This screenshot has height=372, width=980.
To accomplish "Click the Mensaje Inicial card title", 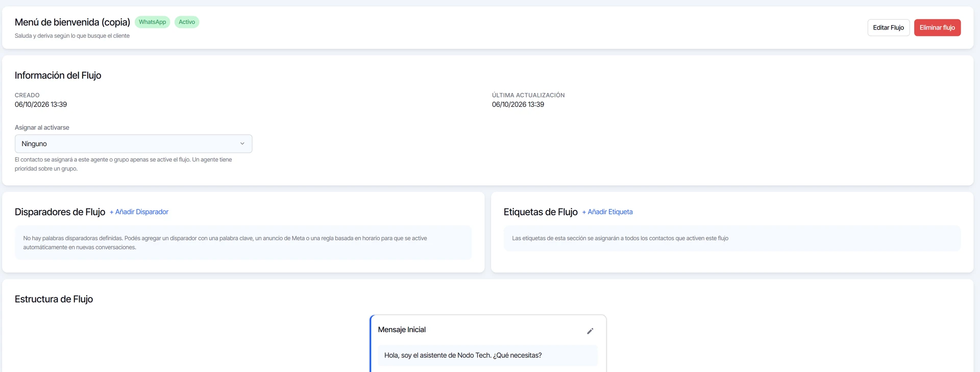I will coord(402,330).
